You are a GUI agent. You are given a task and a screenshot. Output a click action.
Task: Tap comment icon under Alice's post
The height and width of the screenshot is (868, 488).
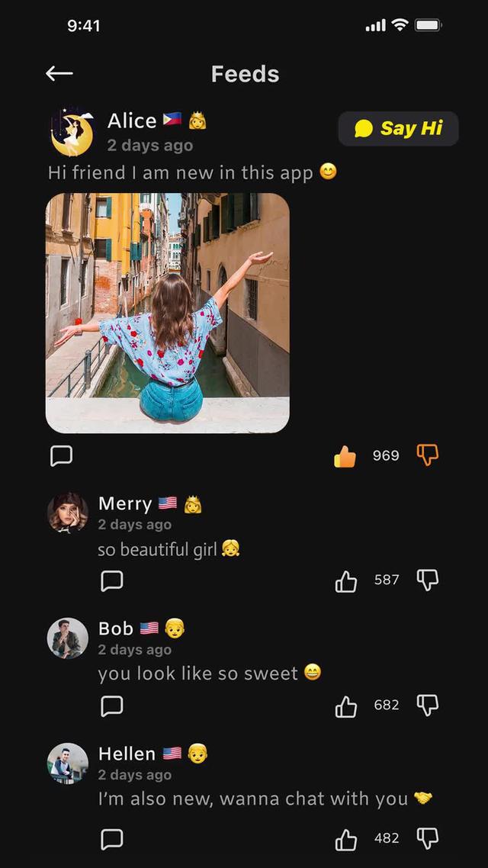[61, 455]
